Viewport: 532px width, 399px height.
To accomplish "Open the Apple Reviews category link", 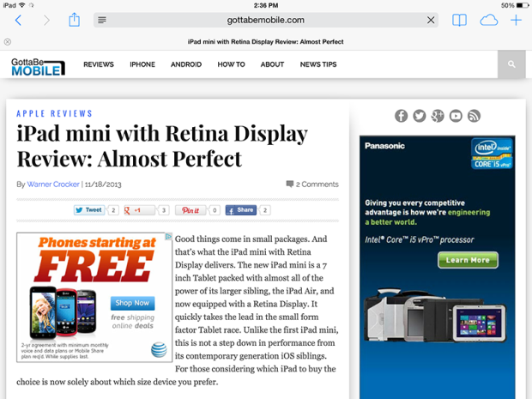I will (x=54, y=113).
